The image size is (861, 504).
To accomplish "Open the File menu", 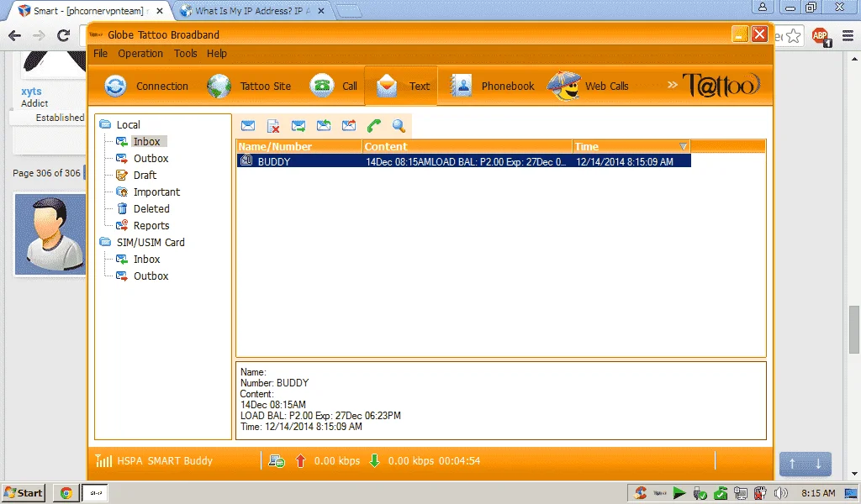I will click(101, 53).
